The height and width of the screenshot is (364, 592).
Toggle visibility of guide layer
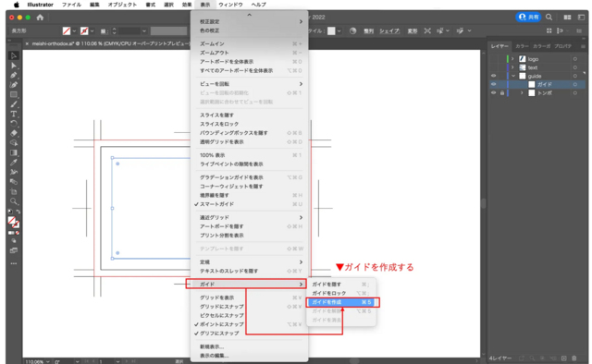(x=493, y=76)
